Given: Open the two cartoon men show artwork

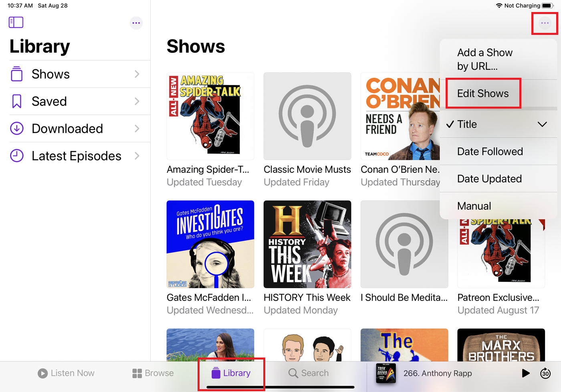Looking at the screenshot, I should click(307, 345).
